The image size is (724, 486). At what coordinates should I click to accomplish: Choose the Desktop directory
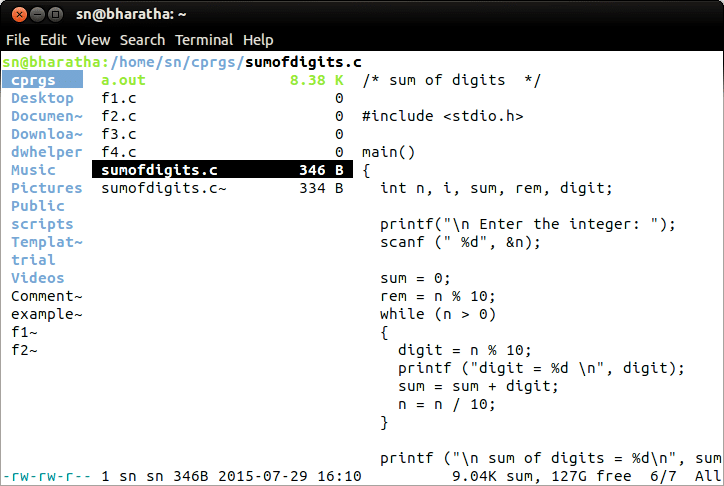tap(42, 98)
